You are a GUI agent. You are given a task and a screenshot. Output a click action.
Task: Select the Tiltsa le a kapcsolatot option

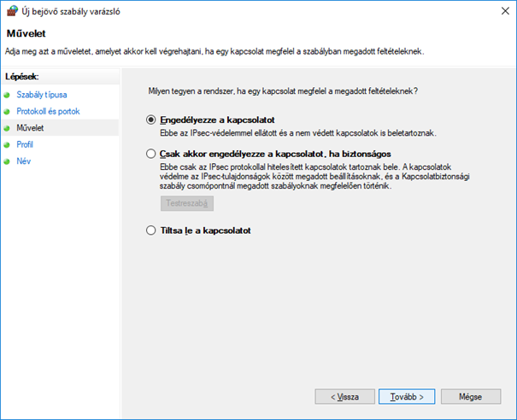pos(152,230)
